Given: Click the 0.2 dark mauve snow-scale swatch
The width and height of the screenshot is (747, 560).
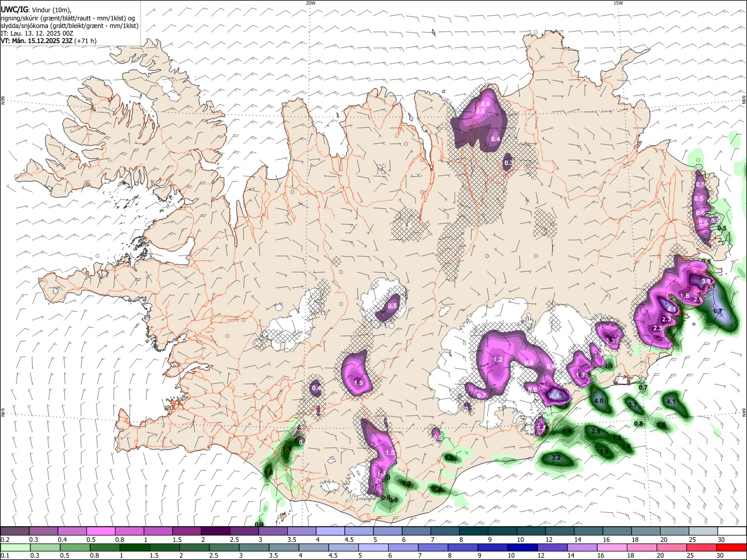Looking at the screenshot, I should coord(15,531).
